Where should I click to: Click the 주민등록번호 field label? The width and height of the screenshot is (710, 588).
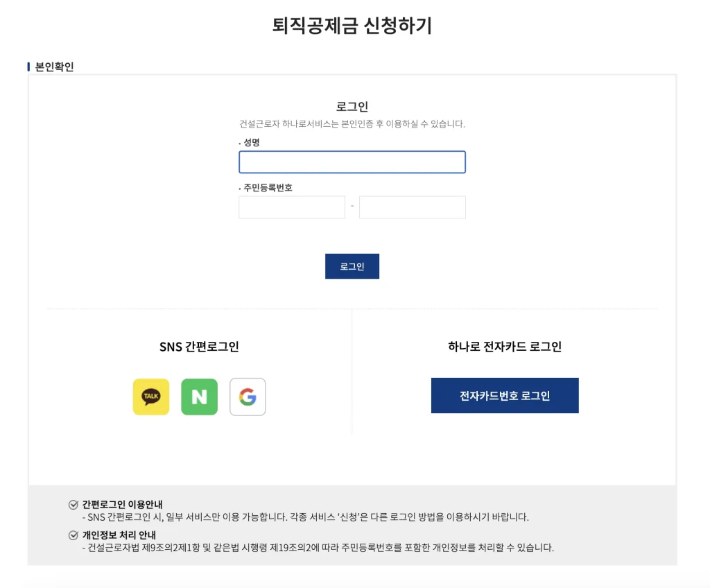click(268, 187)
